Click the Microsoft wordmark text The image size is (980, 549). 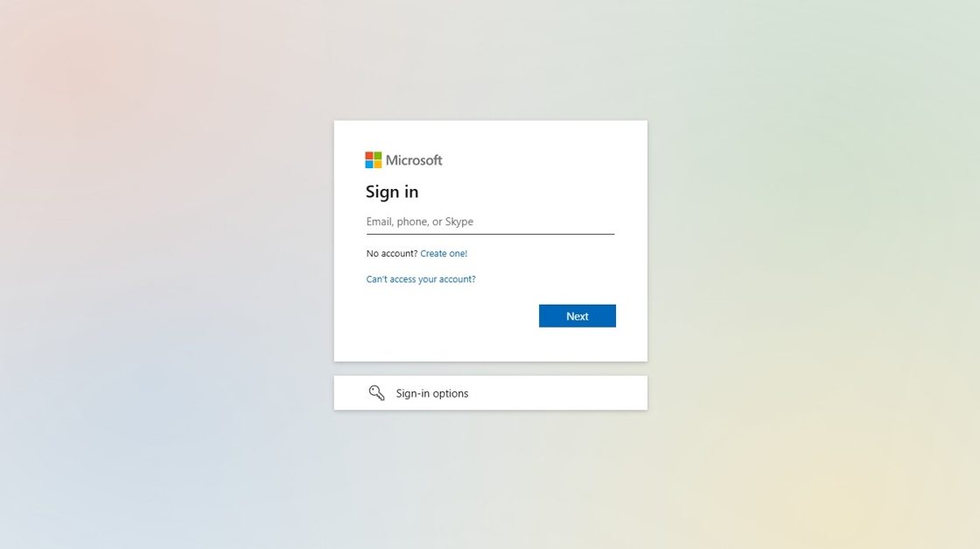tap(414, 160)
